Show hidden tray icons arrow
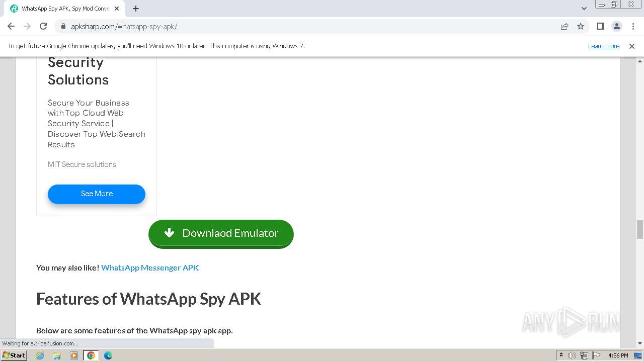Viewport: 644px width, 362px height. tap(561, 355)
